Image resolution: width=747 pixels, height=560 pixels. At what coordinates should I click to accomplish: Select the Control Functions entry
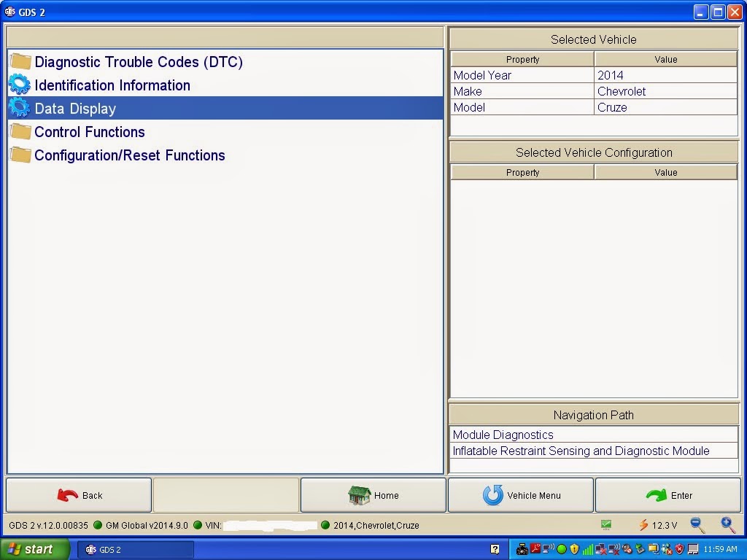225,131
